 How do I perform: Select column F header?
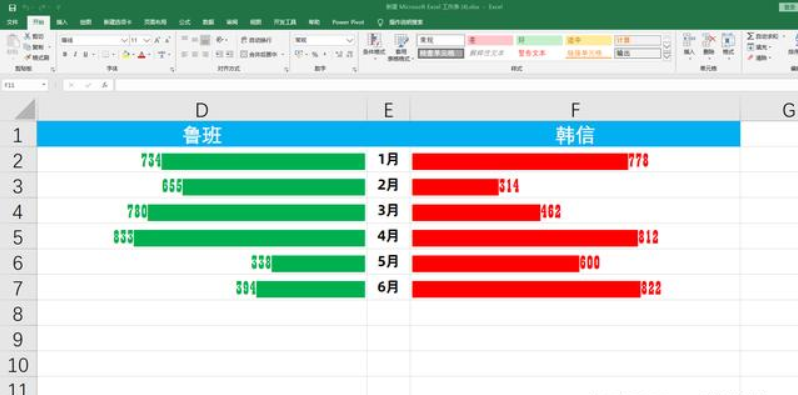(575, 109)
